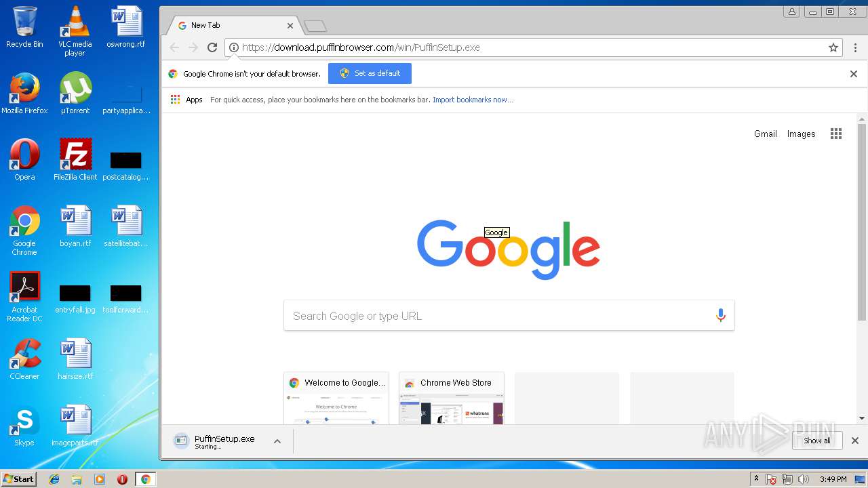Click Opera icon in taskbar

pyautogui.click(x=122, y=479)
